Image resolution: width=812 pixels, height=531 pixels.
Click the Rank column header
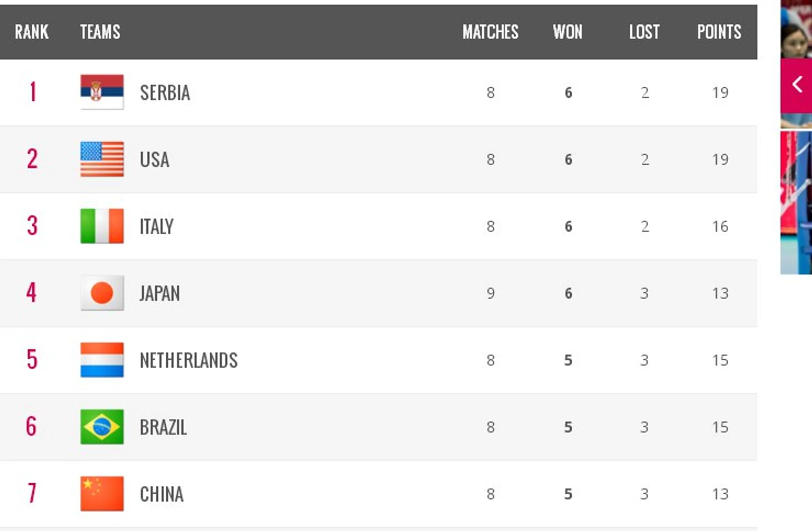pos(32,32)
